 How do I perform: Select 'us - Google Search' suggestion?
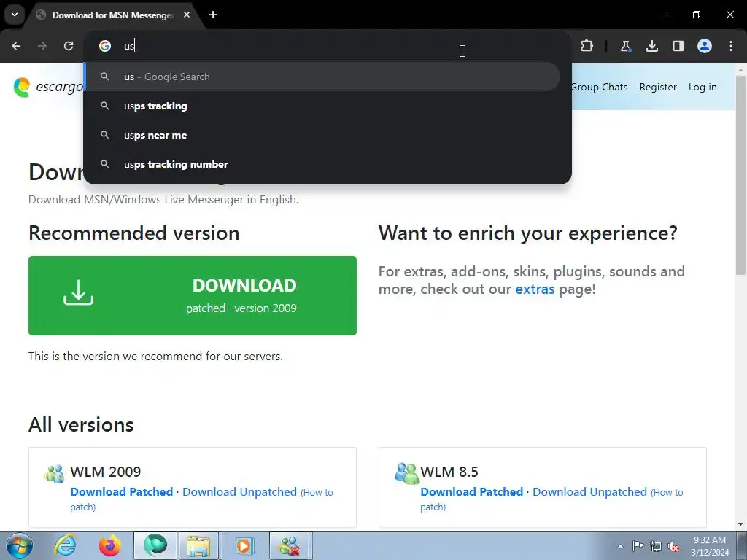pos(322,77)
